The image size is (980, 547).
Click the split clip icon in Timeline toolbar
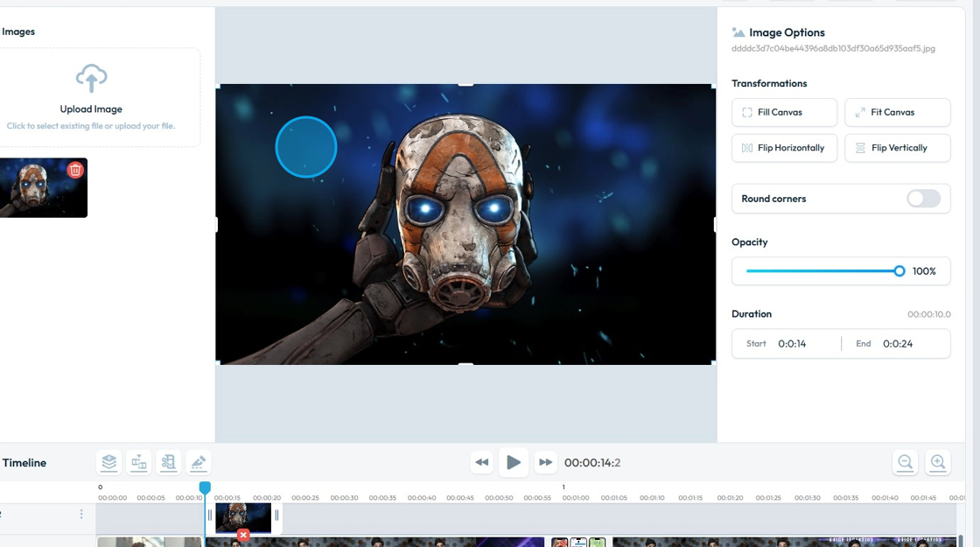click(139, 463)
